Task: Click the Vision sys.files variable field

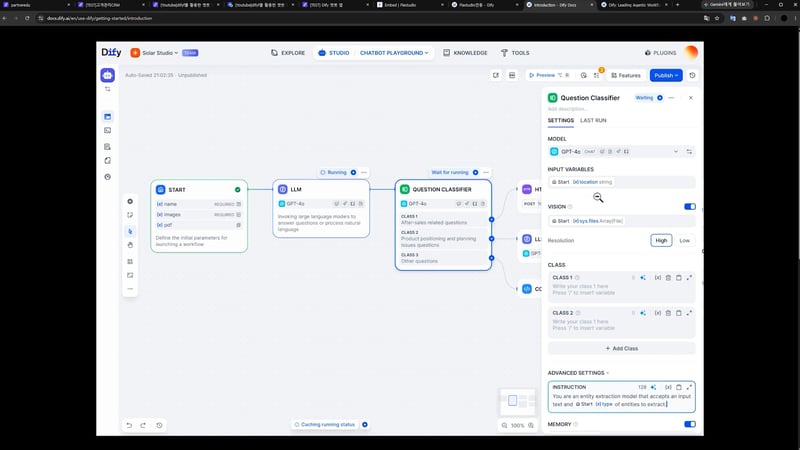Action: point(621,221)
